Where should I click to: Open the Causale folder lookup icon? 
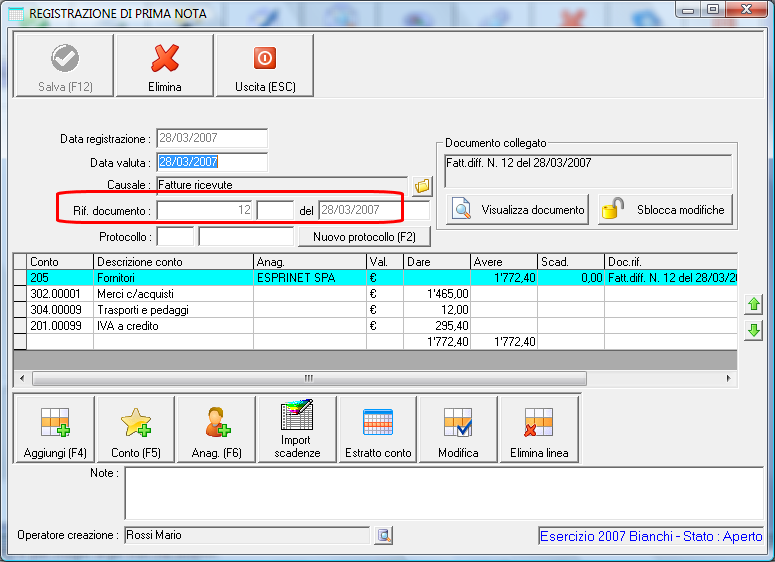tap(422, 186)
